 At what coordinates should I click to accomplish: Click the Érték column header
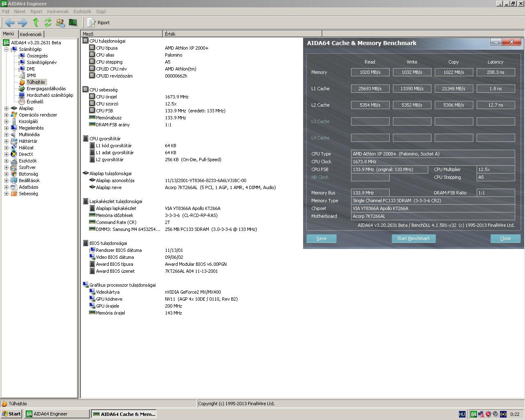point(242,34)
